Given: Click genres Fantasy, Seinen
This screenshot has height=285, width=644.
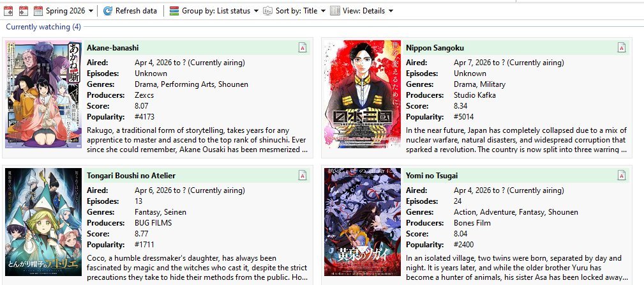Looking at the screenshot, I should 161,212.
